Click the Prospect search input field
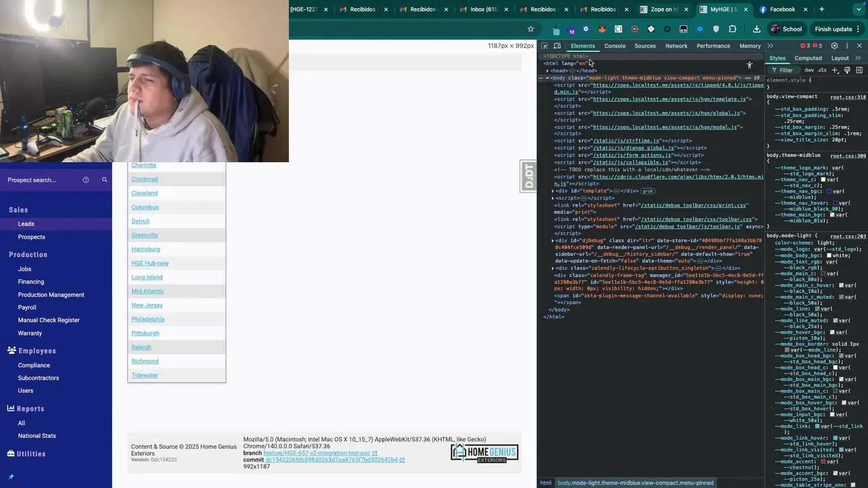Screen dimensions: 868x488 tap(41, 180)
